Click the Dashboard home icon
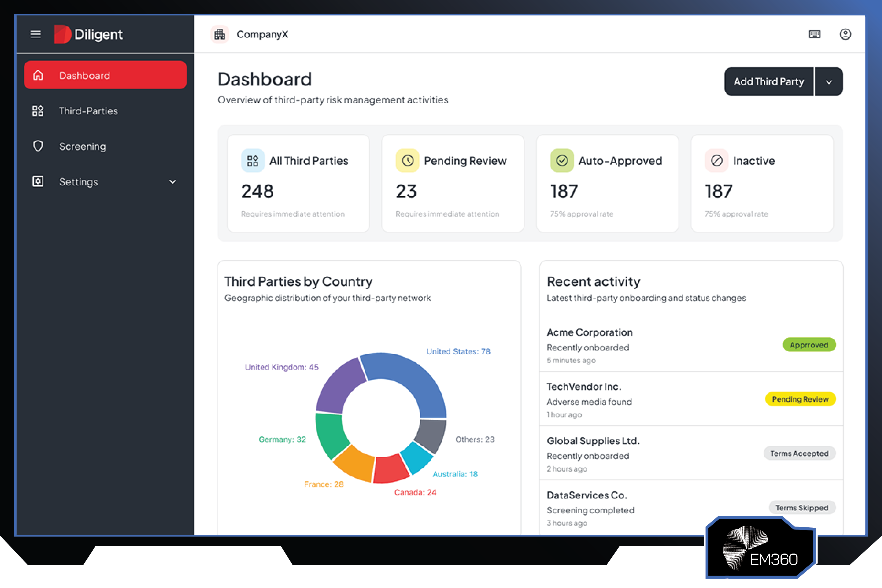Viewport: 882px width, 588px height. [38, 75]
